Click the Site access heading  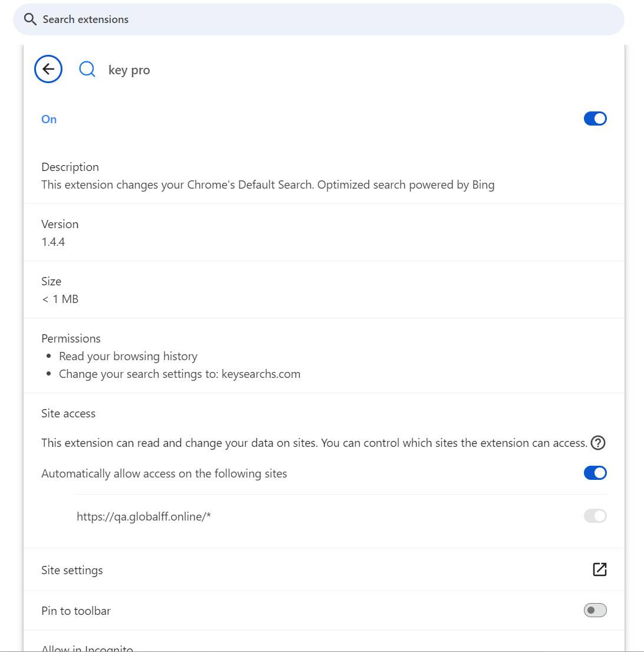[x=68, y=413]
